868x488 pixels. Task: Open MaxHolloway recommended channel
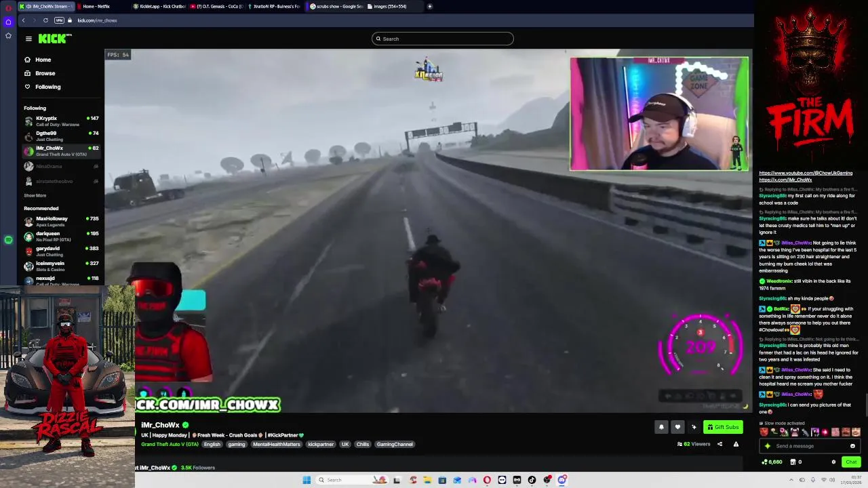pos(61,222)
